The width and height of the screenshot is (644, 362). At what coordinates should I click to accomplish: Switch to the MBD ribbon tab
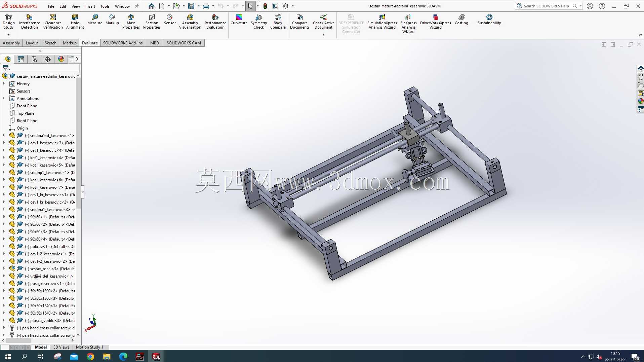(x=155, y=43)
